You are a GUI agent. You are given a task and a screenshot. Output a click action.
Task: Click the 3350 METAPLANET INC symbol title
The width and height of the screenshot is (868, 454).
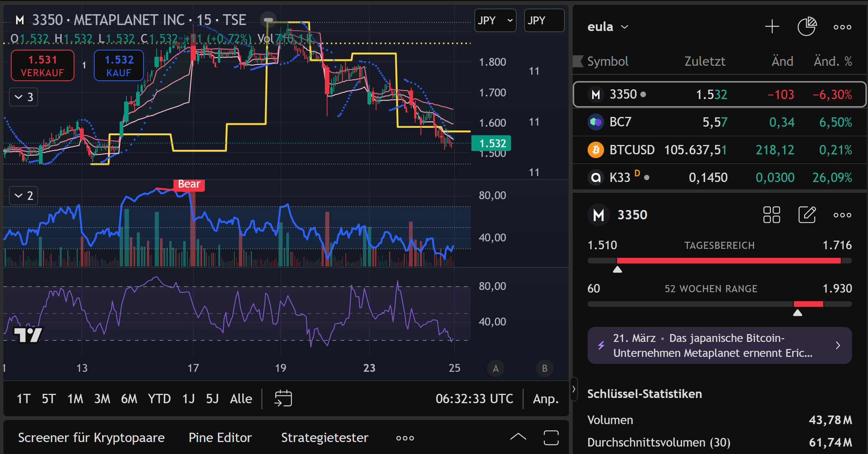point(108,20)
